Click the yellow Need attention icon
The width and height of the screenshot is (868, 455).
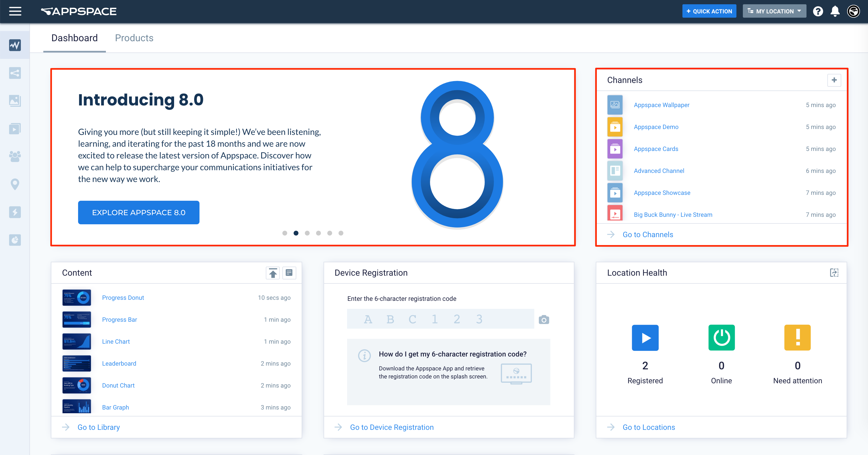point(797,338)
